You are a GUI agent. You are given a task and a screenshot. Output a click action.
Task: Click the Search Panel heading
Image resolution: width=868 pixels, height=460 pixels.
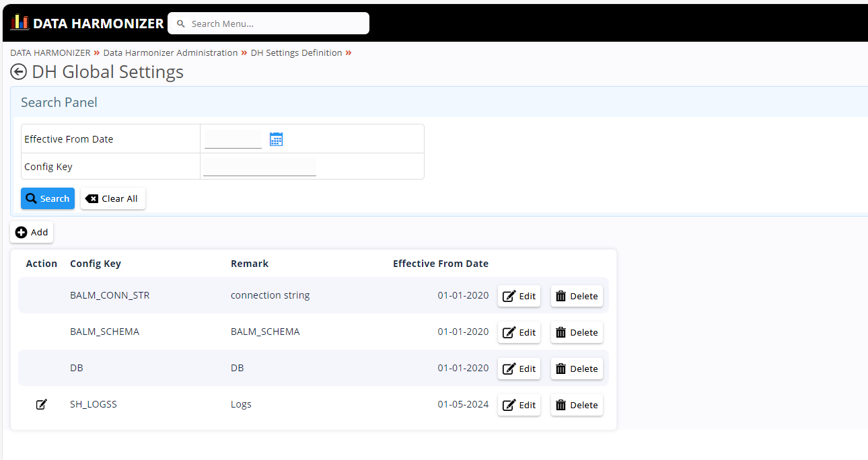(x=59, y=102)
